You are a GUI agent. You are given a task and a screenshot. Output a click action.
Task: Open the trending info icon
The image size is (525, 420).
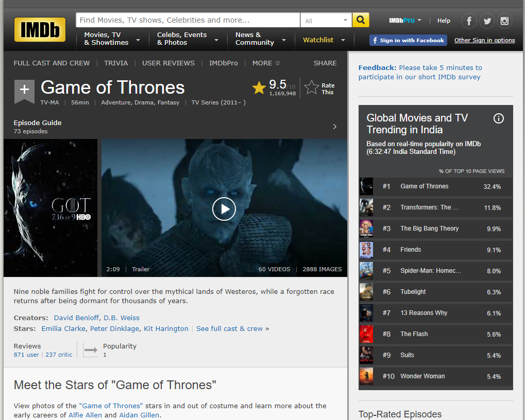(x=499, y=118)
